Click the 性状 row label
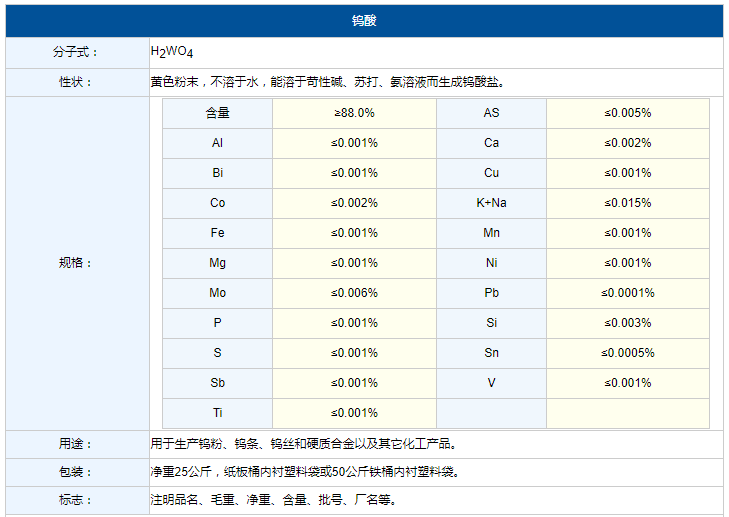 click(76, 82)
